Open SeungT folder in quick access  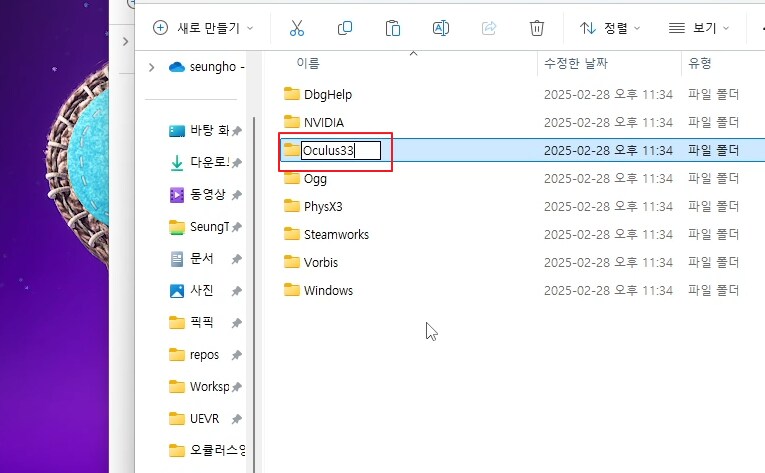point(199,226)
